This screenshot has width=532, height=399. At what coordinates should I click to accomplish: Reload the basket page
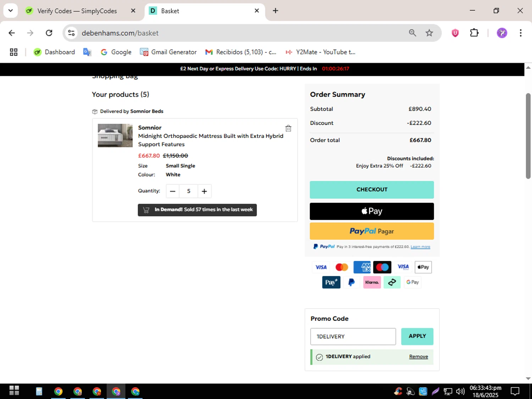point(49,33)
